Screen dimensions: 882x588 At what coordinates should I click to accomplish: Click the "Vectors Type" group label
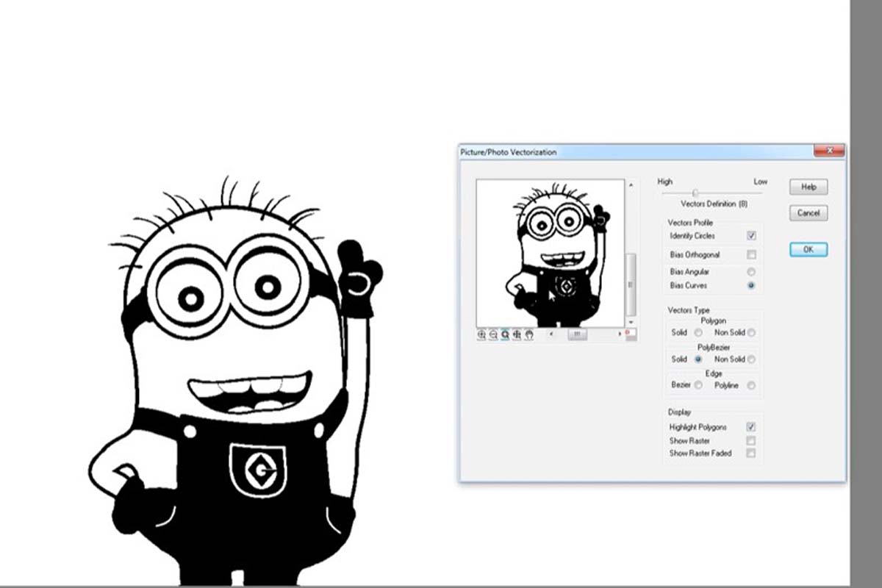[689, 310]
